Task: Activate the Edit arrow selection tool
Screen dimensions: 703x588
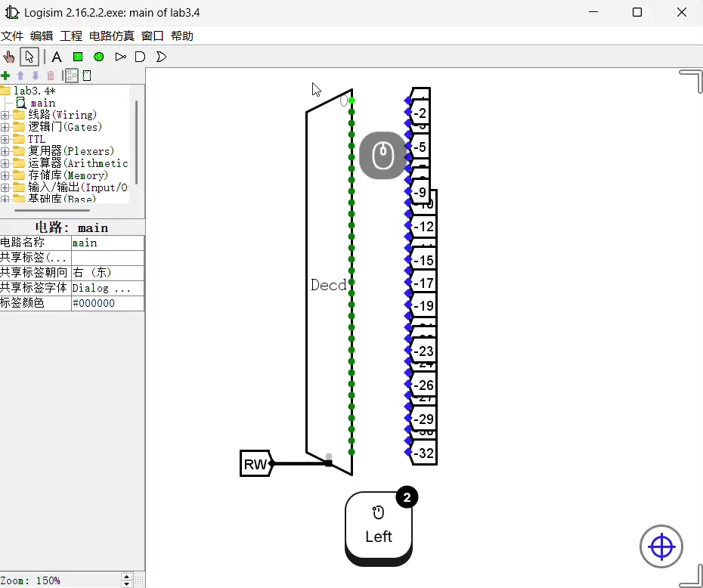Action: pyautogui.click(x=29, y=57)
